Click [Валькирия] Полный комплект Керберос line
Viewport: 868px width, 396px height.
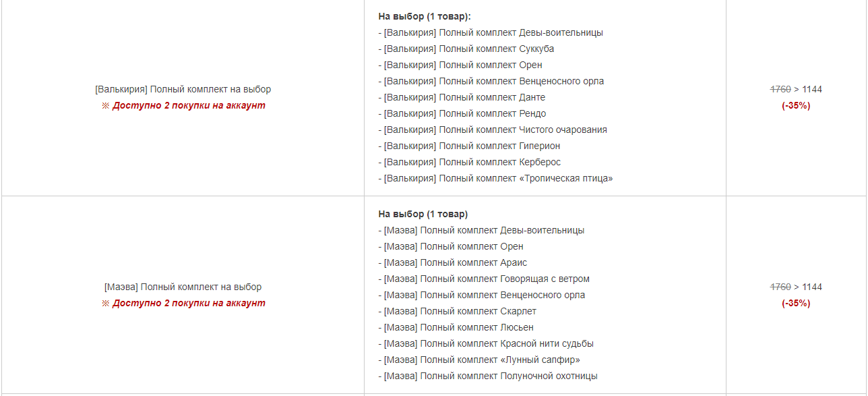470,162
